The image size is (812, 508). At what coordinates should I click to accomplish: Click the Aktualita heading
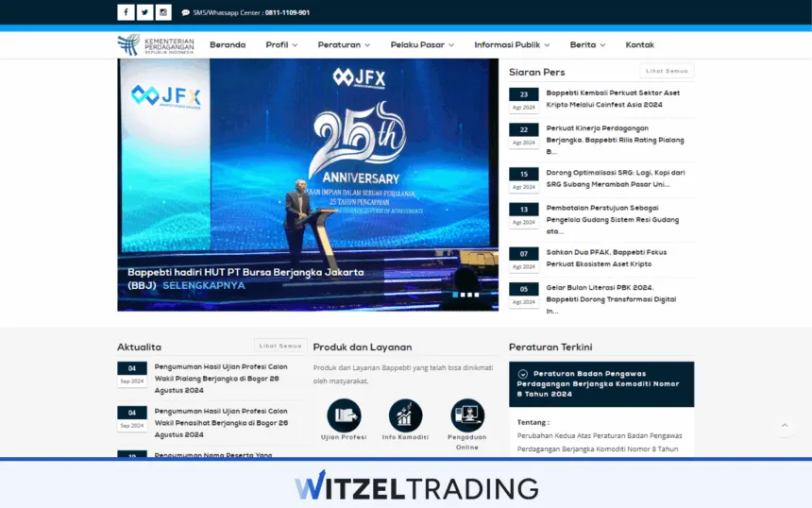(x=139, y=347)
